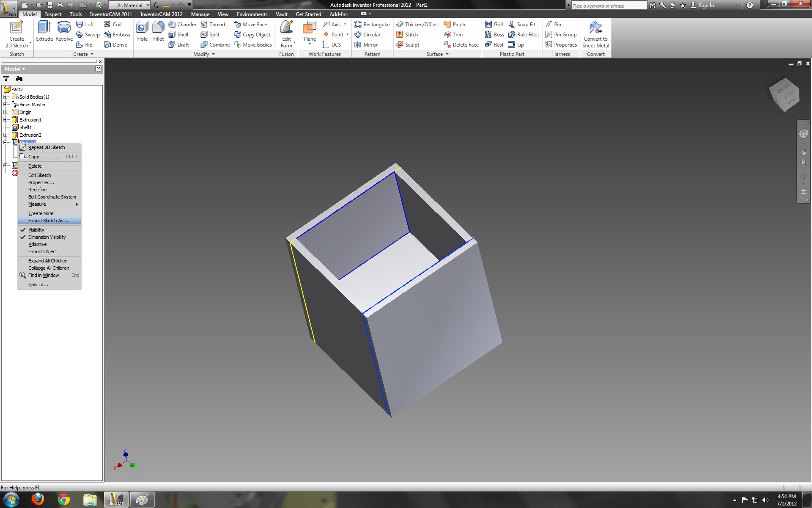Focus the keyword search field

(x=609, y=6)
